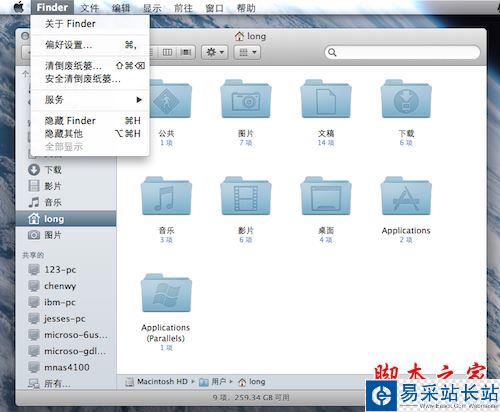Switch to column view in toolbar

pos(167,52)
